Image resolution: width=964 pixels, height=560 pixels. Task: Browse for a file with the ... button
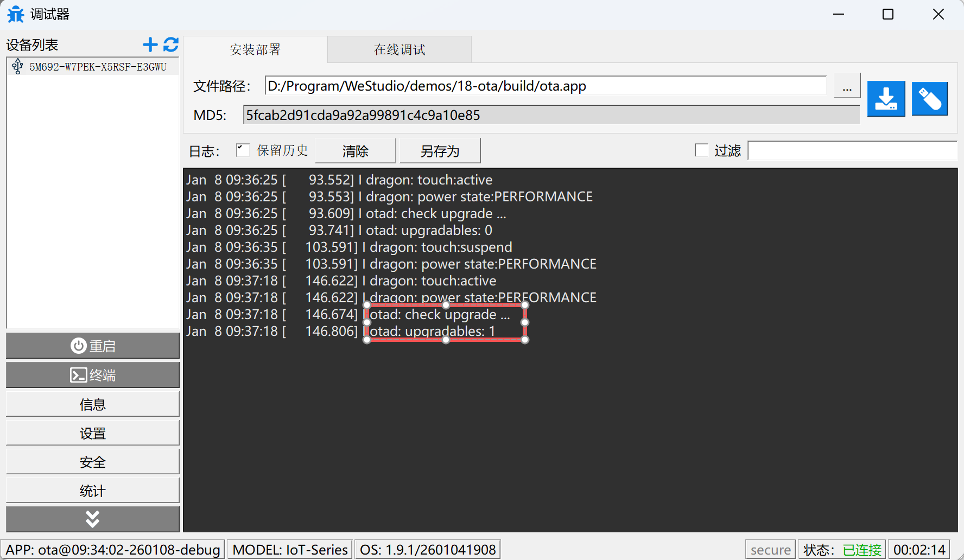pyautogui.click(x=846, y=85)
